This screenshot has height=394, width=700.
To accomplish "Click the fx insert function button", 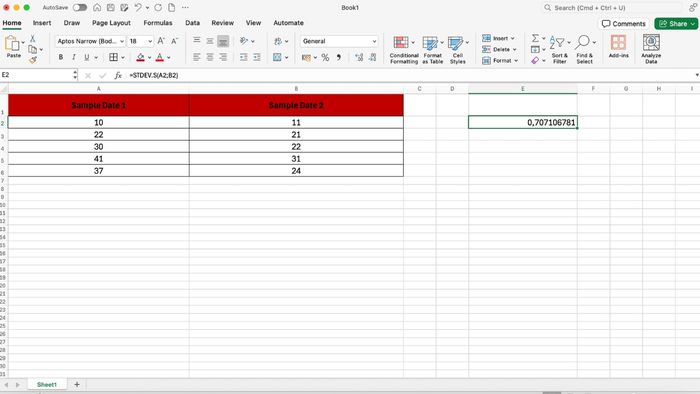I will click(118, 75).
